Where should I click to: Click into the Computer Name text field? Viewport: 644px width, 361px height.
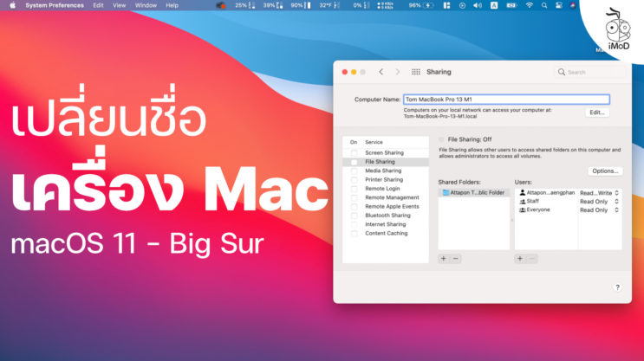coord(506,100)
